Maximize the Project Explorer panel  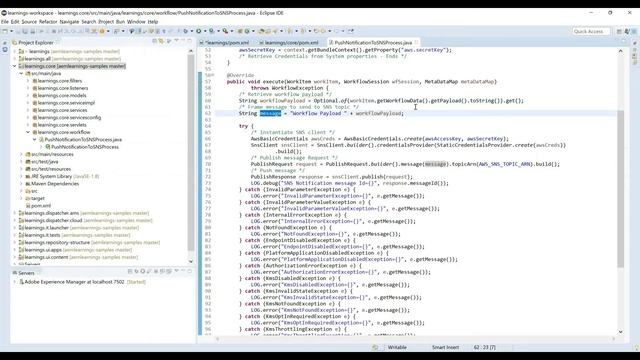(x=190, y=41)
